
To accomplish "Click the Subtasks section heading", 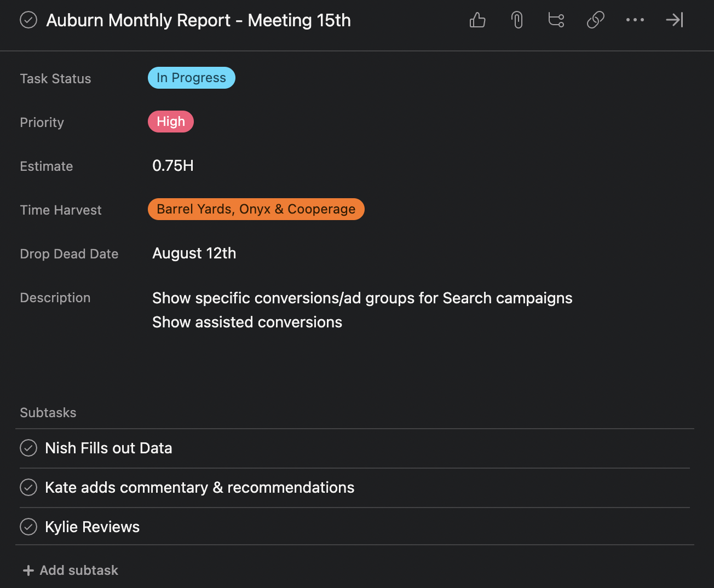I will click(x=48, y=413).
